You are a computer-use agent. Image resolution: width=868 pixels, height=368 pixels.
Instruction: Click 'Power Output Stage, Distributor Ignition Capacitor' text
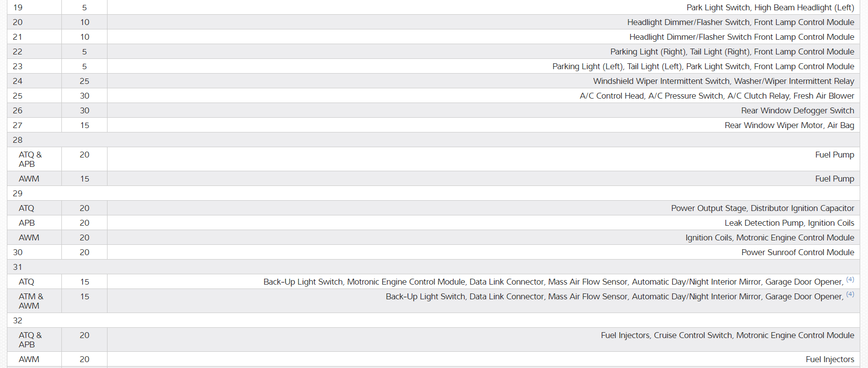click(x=762, y=208)
